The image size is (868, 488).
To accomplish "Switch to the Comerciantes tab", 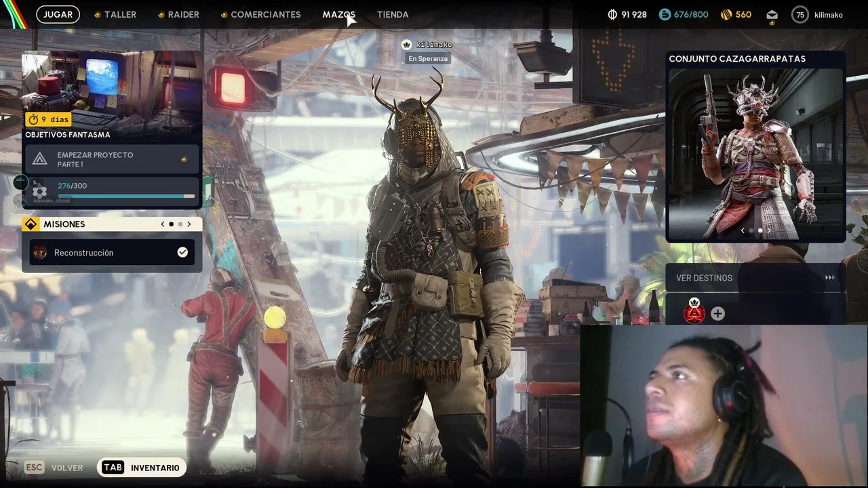I will pyautogui.click(x=266, y=14).
